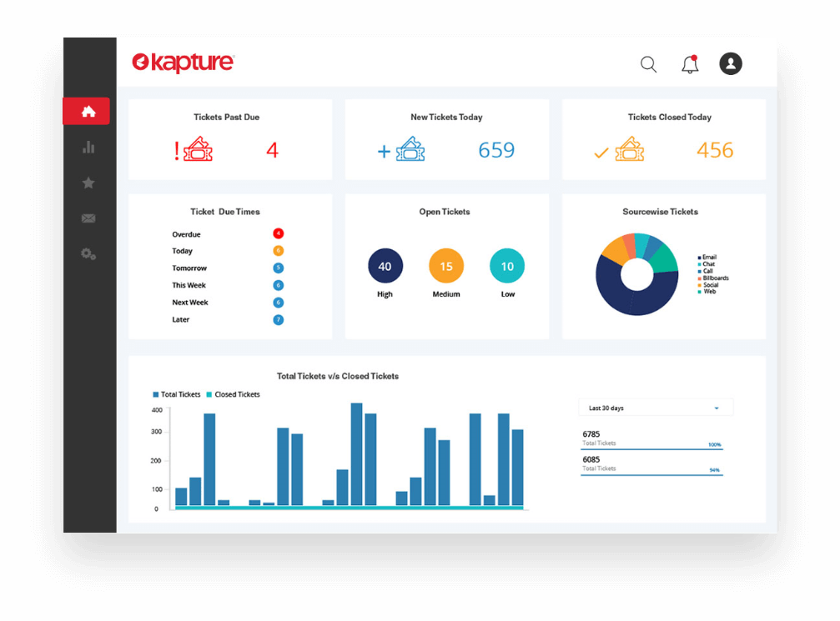The width and height of the screenshot is (840, 621).
Task: Open the Last 30 days dropdown
Action: pos(656,408)
